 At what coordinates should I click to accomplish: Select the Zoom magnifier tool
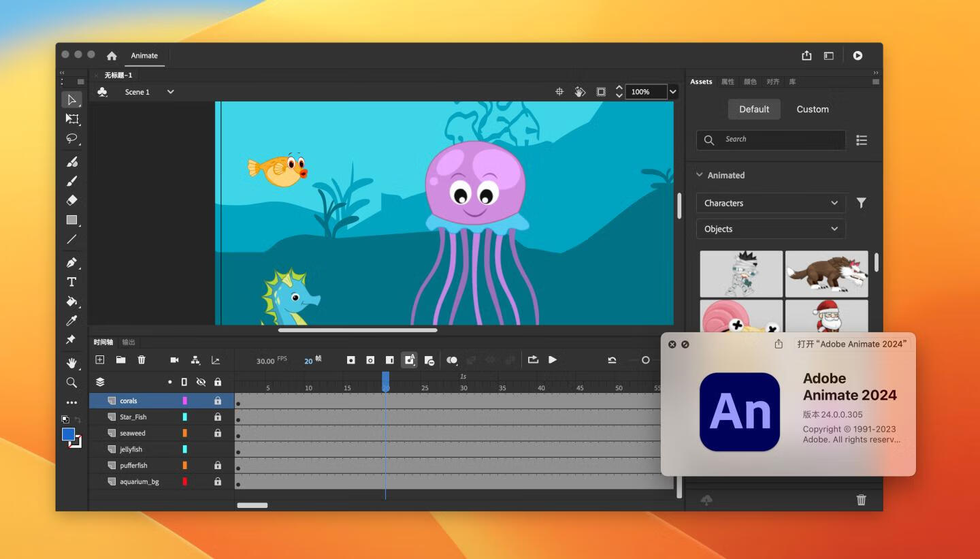point(71,383)
